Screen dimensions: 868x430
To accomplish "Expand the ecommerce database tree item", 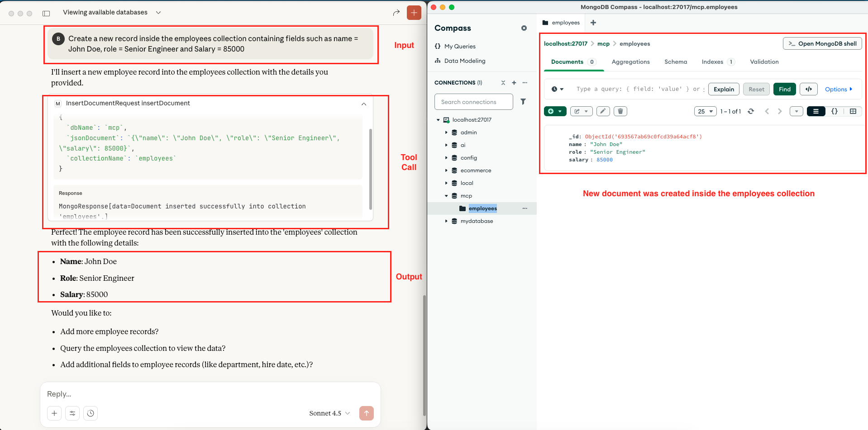I will click(x=446, y=170).
